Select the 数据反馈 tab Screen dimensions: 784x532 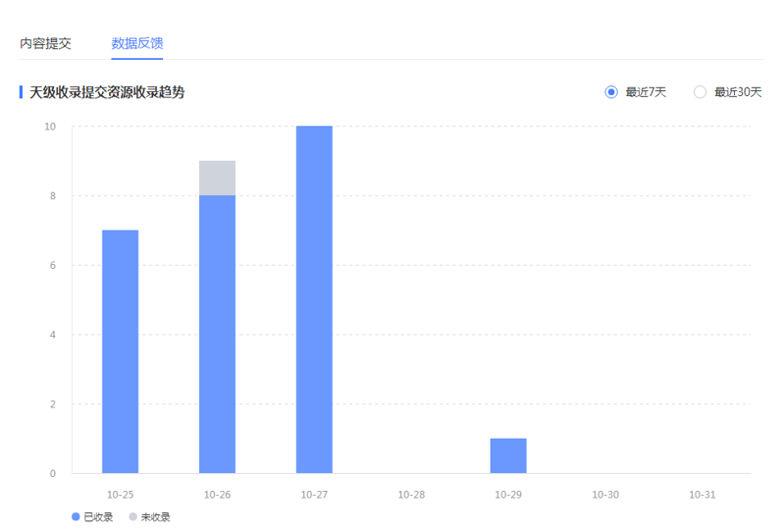137,43
